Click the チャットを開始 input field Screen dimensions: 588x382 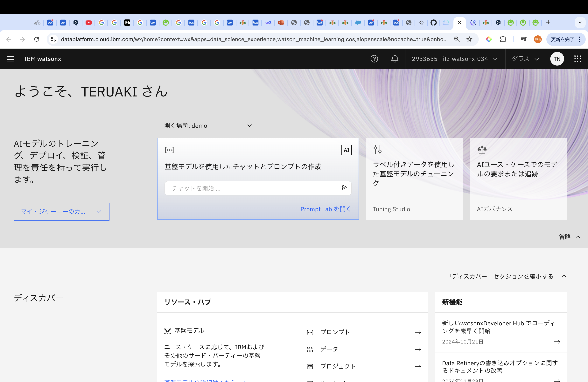coord(252,188)
